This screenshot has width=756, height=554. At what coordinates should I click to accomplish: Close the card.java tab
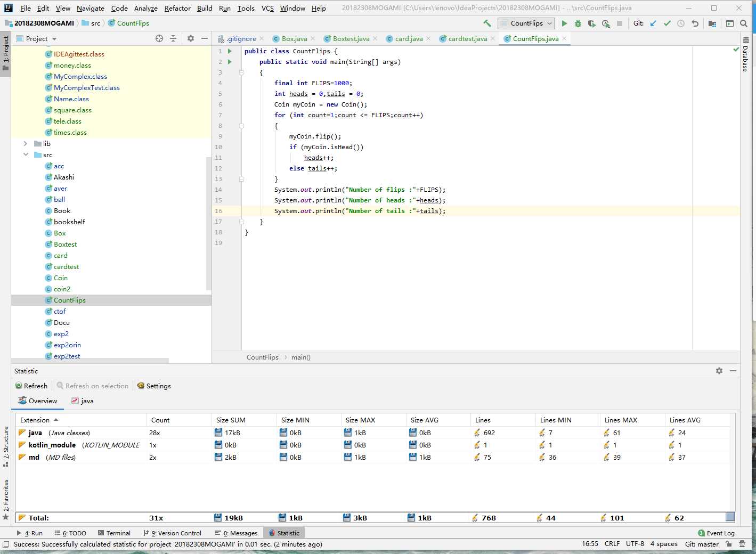pos(429,38)
